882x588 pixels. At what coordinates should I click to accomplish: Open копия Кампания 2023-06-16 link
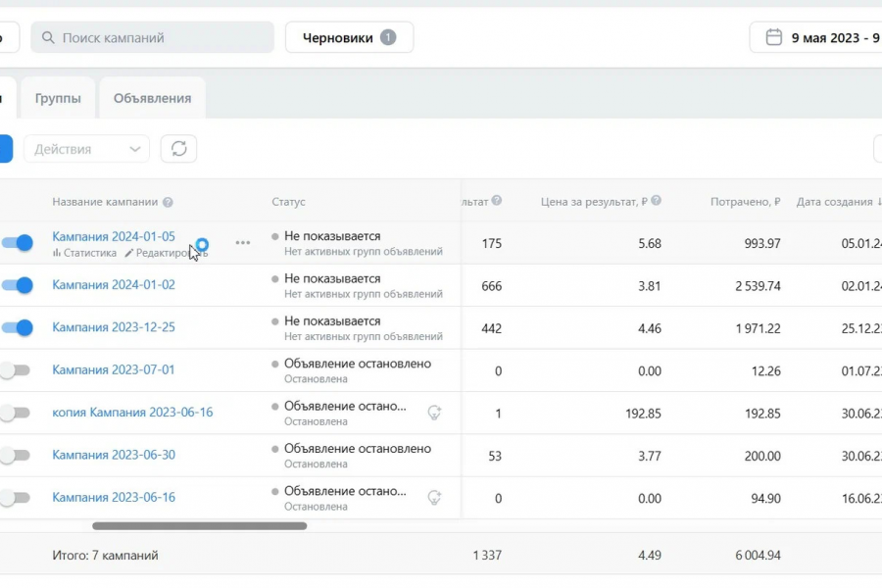132,413
